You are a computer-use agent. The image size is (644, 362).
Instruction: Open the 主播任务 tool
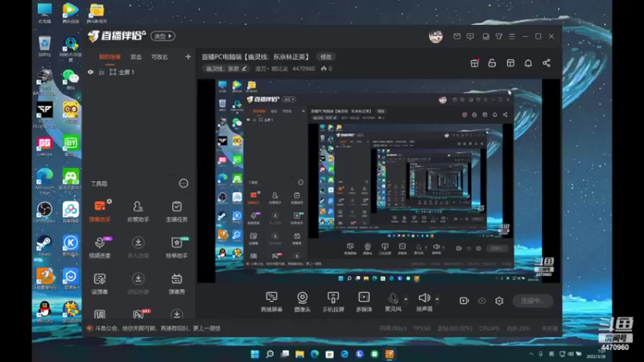(176, 211)
